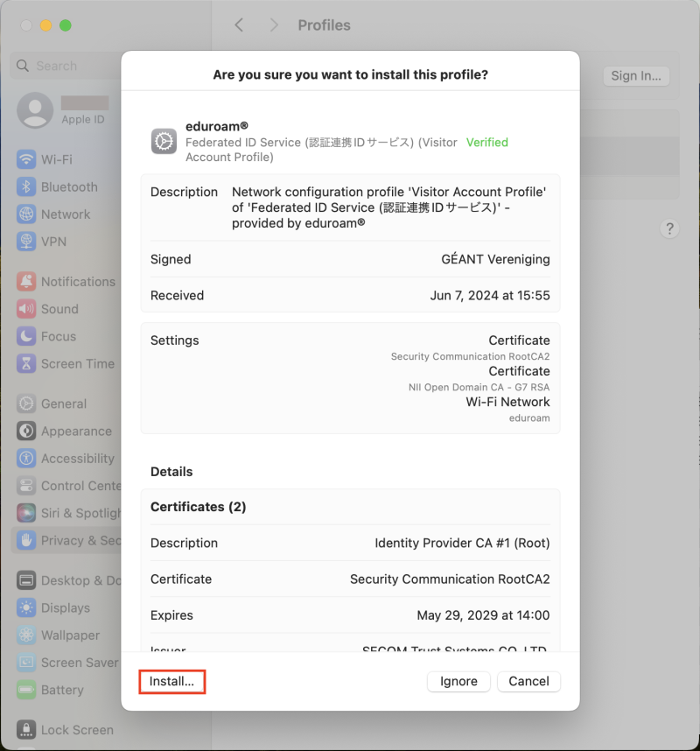Viewport: 700px width, 751px height.
Task: Click the GÉANT Vereniging signer text
Action: point(495,259)
